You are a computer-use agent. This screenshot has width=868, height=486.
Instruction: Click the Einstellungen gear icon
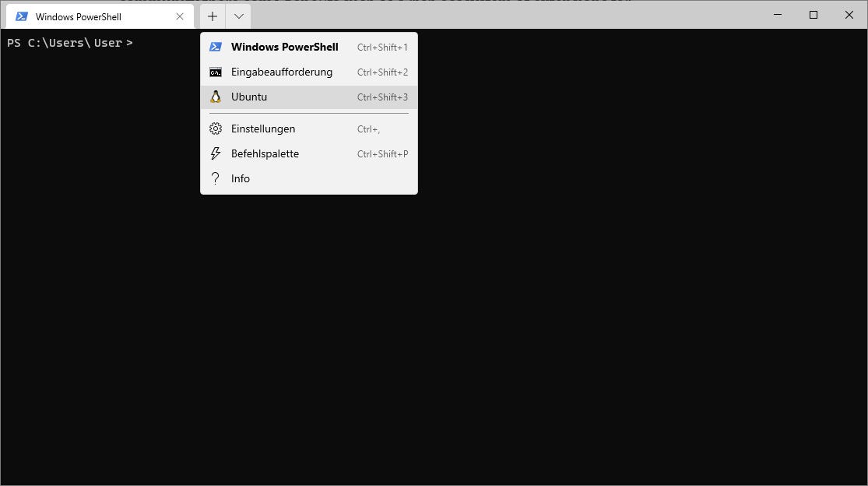pyautogui.click(x=216, y=129)
